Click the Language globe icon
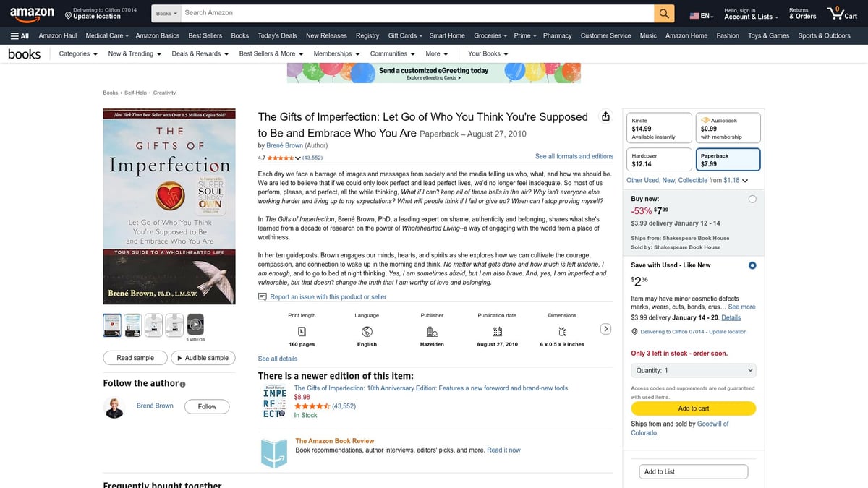The height and width of the screenshot is (488, 868). pyautogui.click(x=366, y=333)
